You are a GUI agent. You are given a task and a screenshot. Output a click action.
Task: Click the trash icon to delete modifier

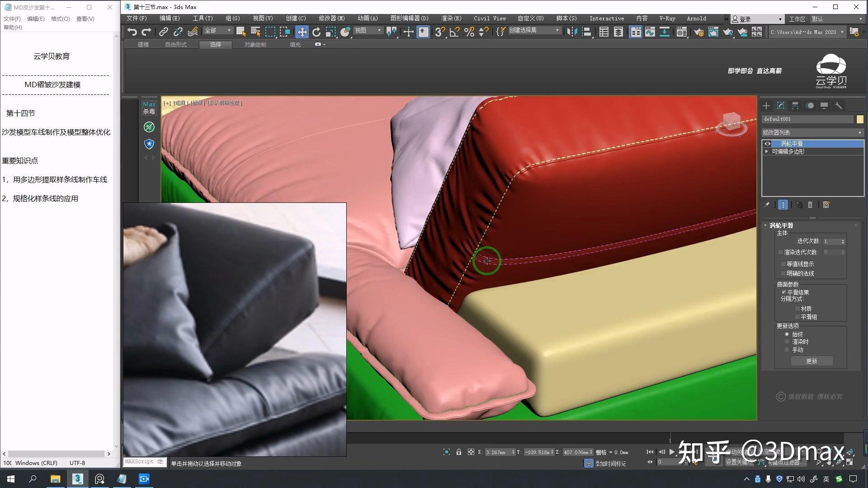pos(810,205)
